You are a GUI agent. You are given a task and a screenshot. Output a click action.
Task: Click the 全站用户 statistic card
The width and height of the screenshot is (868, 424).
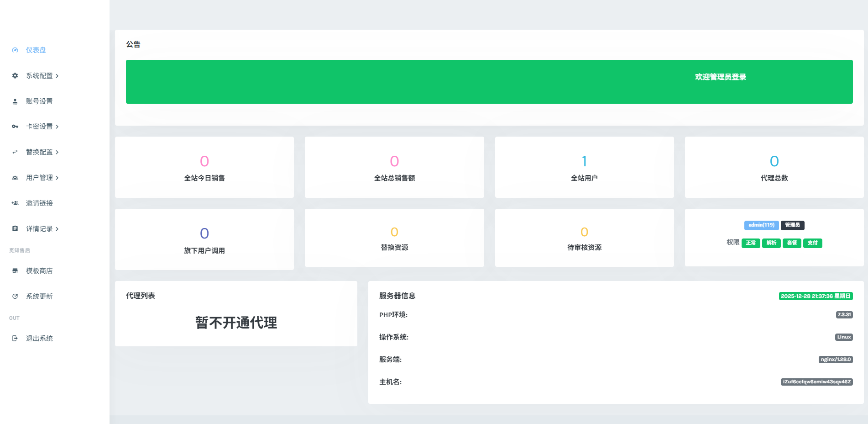pyautogui.click(x=584, y=167)
